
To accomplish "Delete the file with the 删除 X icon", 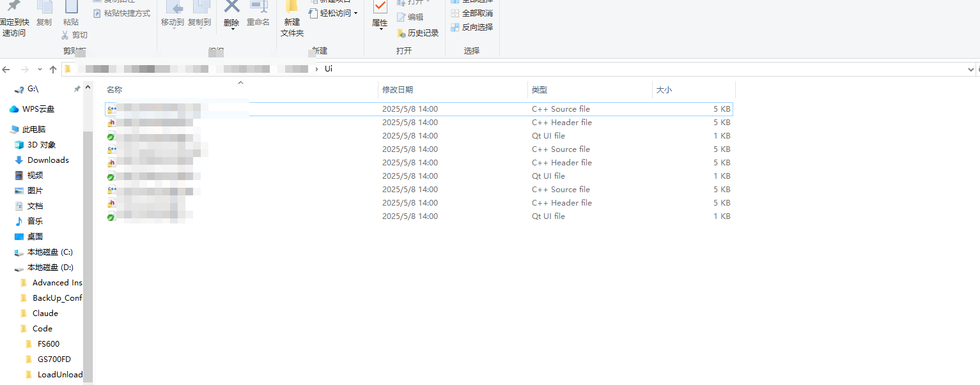I will pos(231,6).
